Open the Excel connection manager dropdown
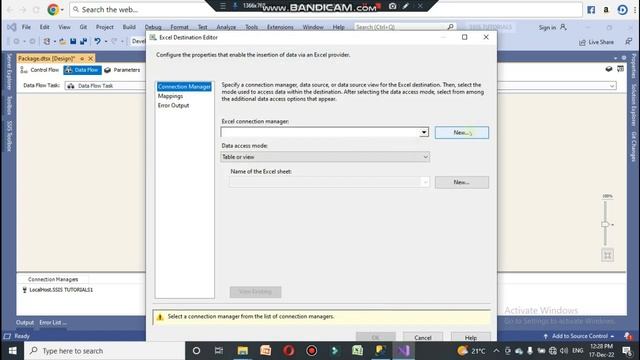This screenshot has height=360, width=640. (x=424, y=132)
